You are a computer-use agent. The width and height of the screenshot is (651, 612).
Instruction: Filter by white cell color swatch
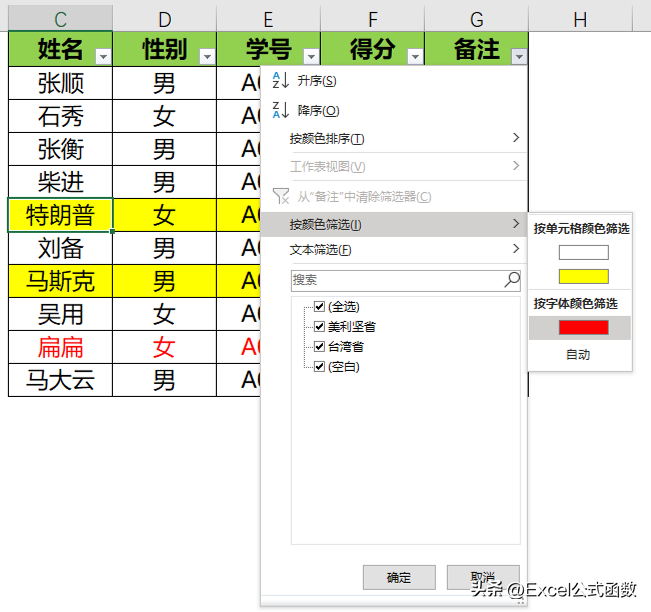584,252
